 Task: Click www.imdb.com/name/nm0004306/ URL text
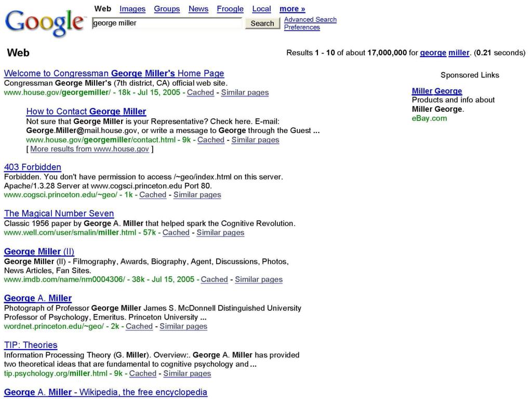tap(64, 280)
